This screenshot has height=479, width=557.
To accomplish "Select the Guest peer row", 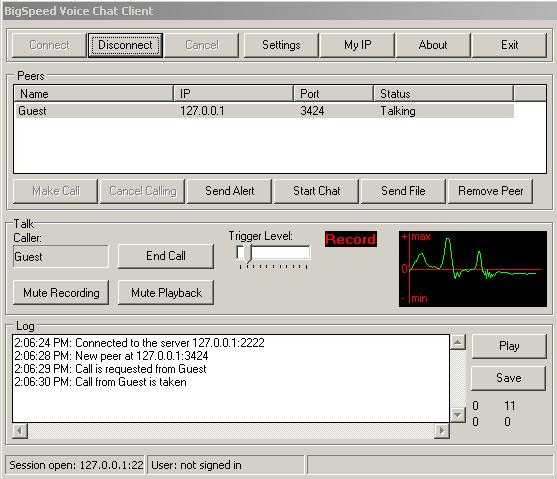I will [265, 111].
